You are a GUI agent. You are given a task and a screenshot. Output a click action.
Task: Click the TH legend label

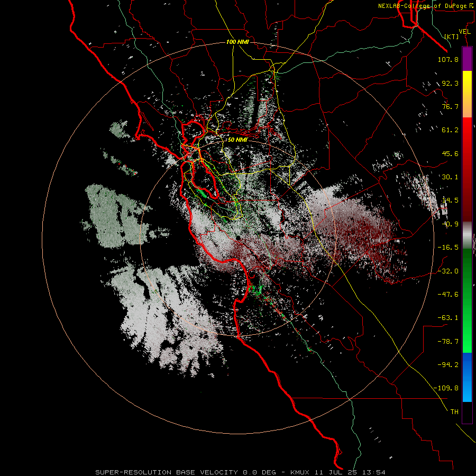pyautogui.click(x=454, y=412)
